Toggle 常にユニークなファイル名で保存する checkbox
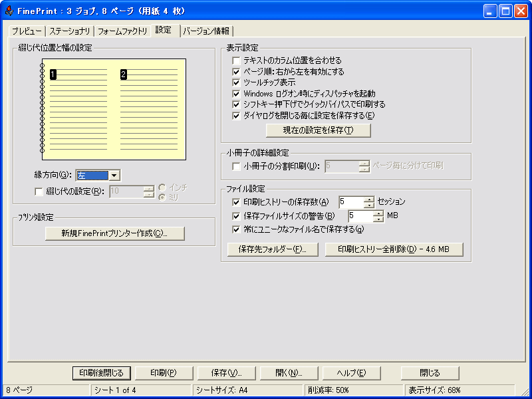Viewport: 532px width, 399px height. 236,229
